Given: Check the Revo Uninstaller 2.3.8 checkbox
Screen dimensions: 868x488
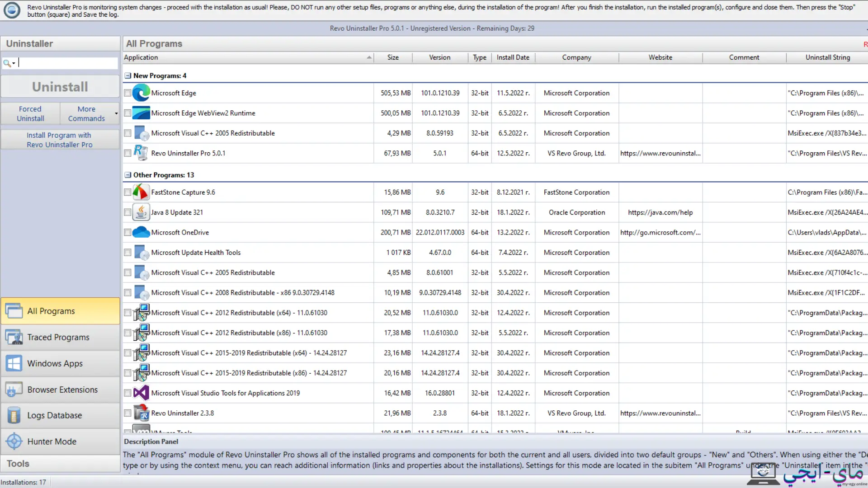Looking at the screenshot, I should point(127,413).
